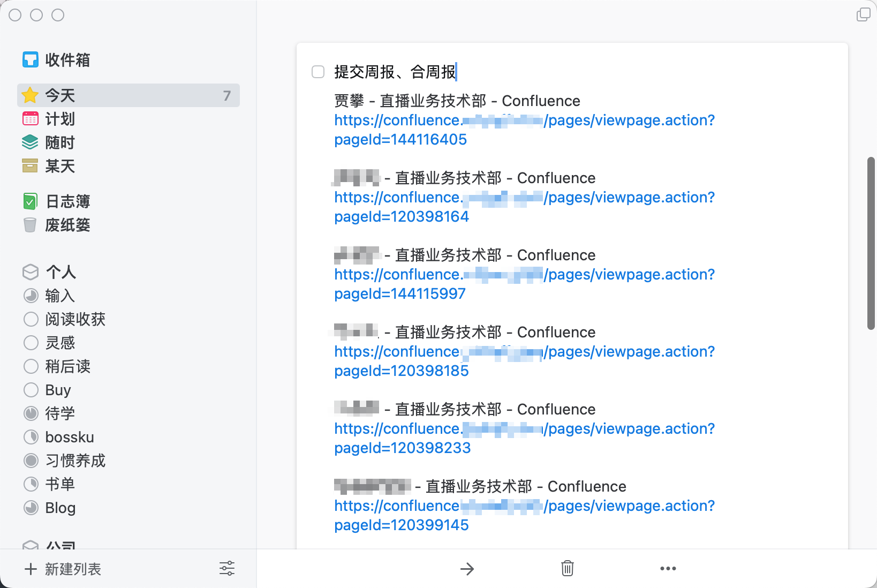This screenshot has width=877, height=588.
Task: Open the Confluence link with pageId=120398233
Action: click(x=402, y=448)
